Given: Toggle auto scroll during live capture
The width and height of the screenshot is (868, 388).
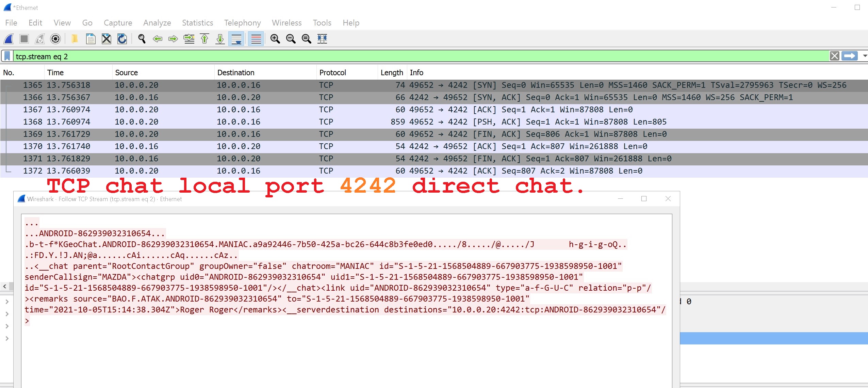Looking at the screenshot, I should [236, 39].
